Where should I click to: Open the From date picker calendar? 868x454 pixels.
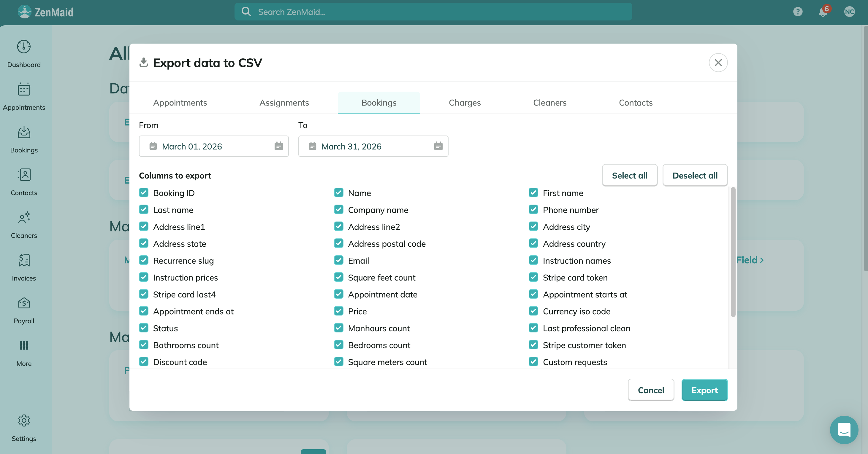click(278, 146)
